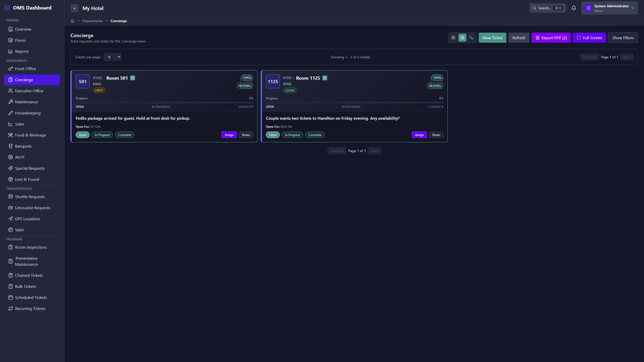
Task: Set Room 501 ticket status to In Progress
Action: click(x=102, y=135)
